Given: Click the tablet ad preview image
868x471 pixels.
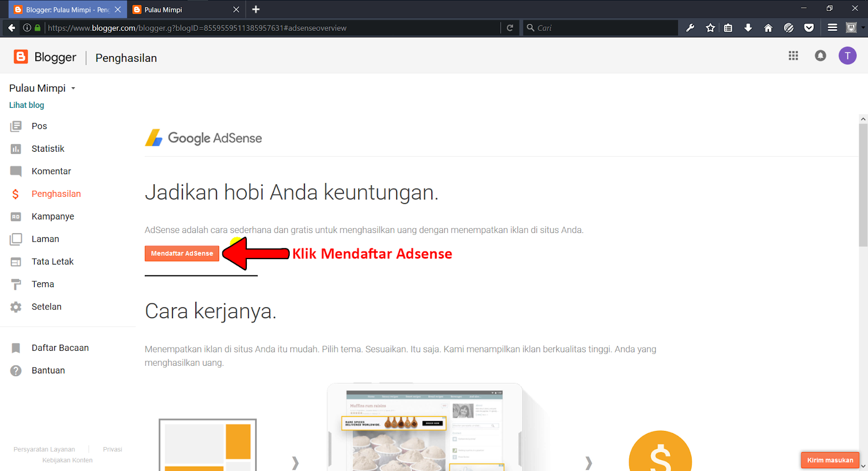Looking at the screenshot, I should tap(425, 427).
